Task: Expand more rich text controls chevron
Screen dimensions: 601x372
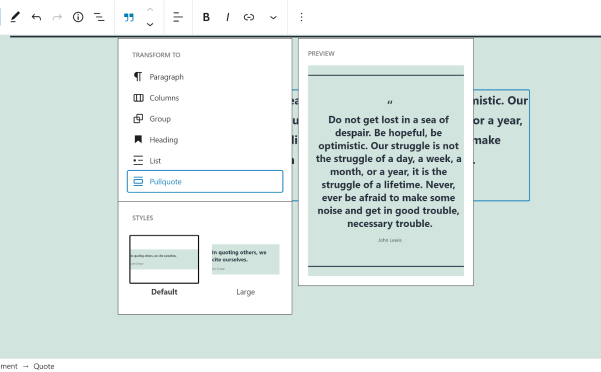Action: coord(273,17)
